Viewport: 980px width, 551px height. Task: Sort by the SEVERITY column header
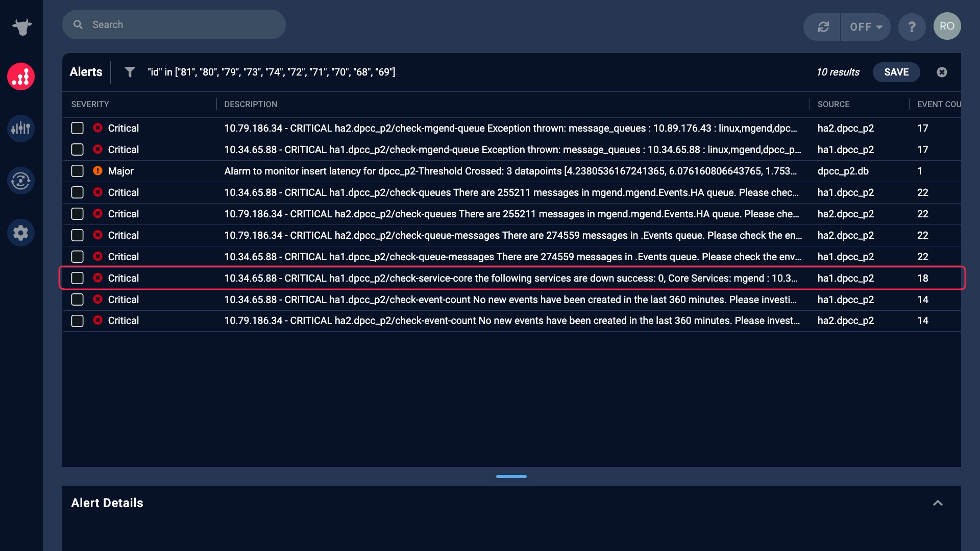click(90, 104)
